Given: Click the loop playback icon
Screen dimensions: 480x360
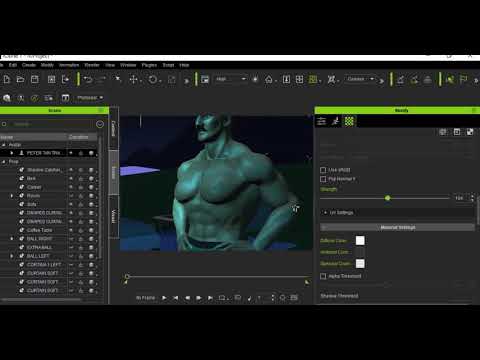Looking at the screenshot, I should (x=222, y=298).
